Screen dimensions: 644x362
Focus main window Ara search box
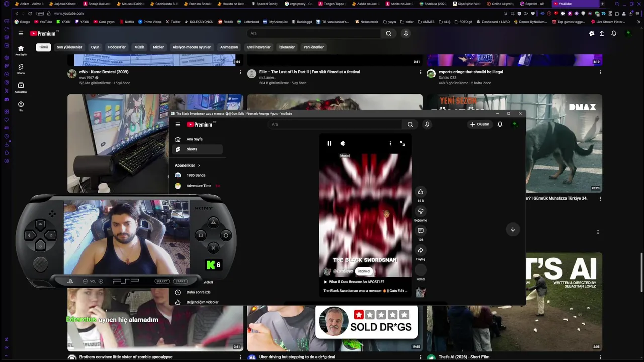click(313, 33)
